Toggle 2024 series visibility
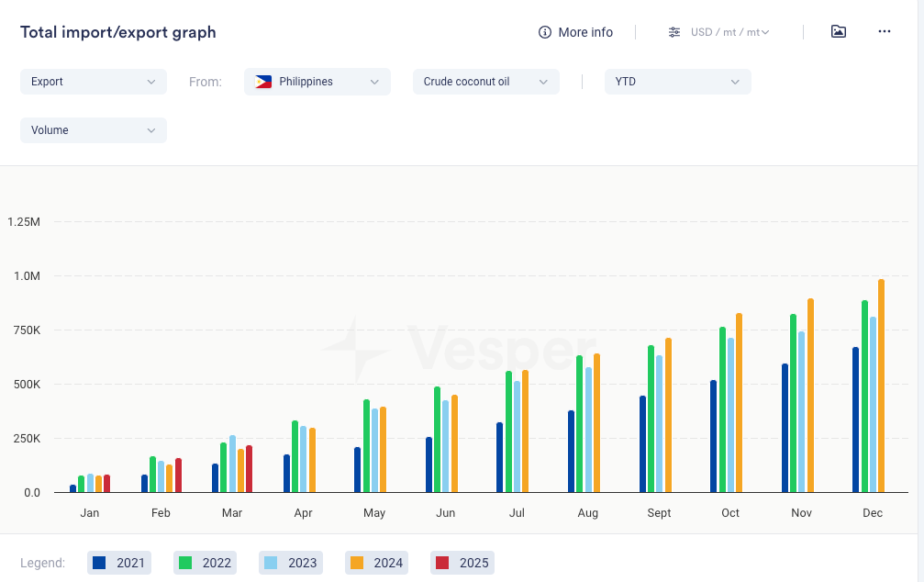The image size is (924, 582). [x=377, y=563]
